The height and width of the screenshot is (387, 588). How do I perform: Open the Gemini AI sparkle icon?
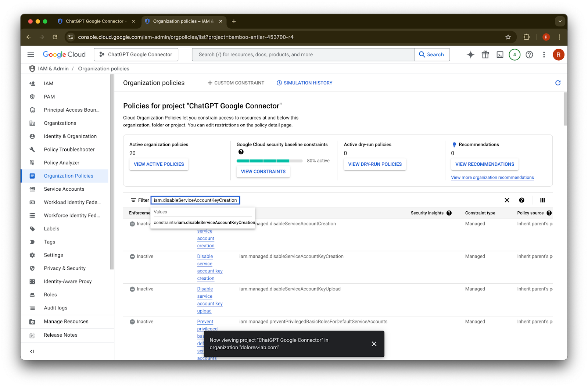(470, 55)
